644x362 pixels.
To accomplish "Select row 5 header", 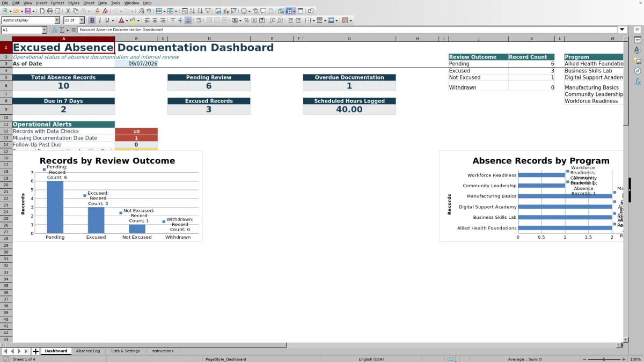I will pos(6,77).
